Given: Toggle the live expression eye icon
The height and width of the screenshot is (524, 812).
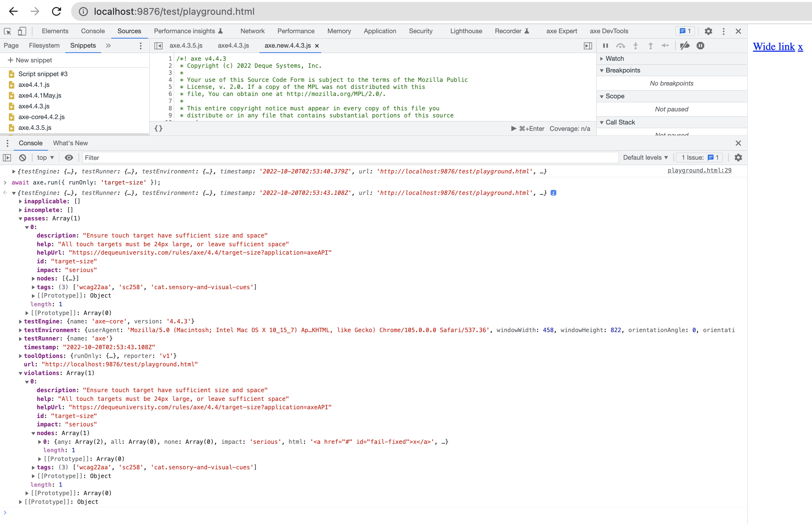Looking at the screenshot, I should (x=69, y=158).
